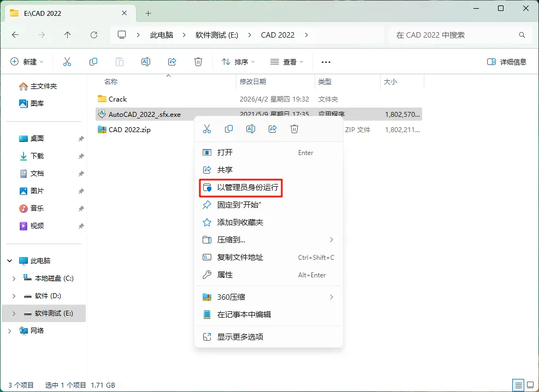Switch to the details list view icon
This screenshot has width=539, height=392.
coord(518,385)
